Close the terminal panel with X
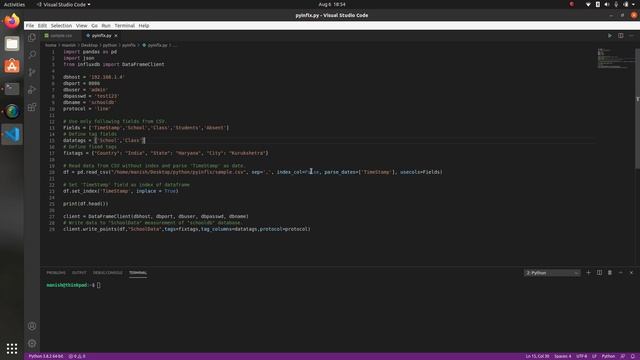 click(x=631, y=273)
